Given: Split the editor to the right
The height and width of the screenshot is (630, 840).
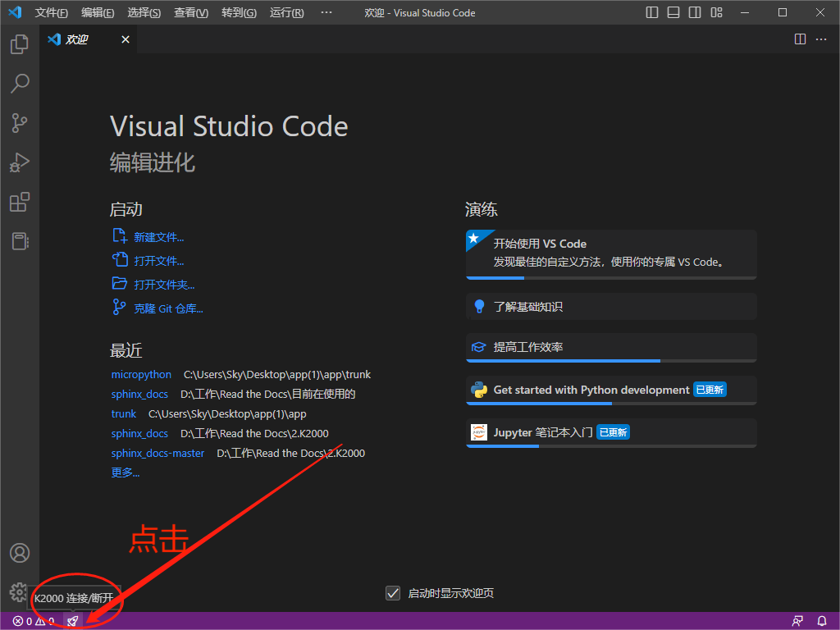Looking at the screenshot, I should pos(800,39).
